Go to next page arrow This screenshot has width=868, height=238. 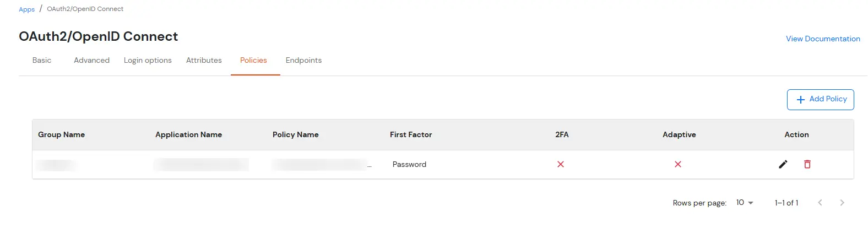[842, 203]
